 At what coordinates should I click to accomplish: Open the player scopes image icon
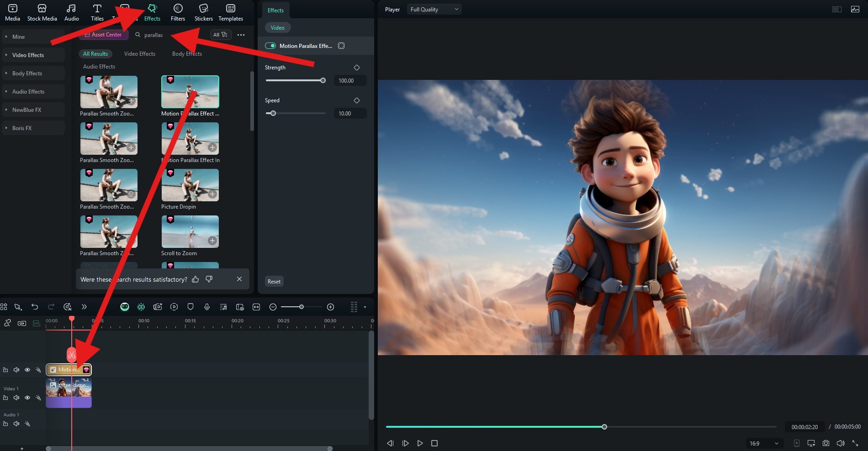point(855,9)
